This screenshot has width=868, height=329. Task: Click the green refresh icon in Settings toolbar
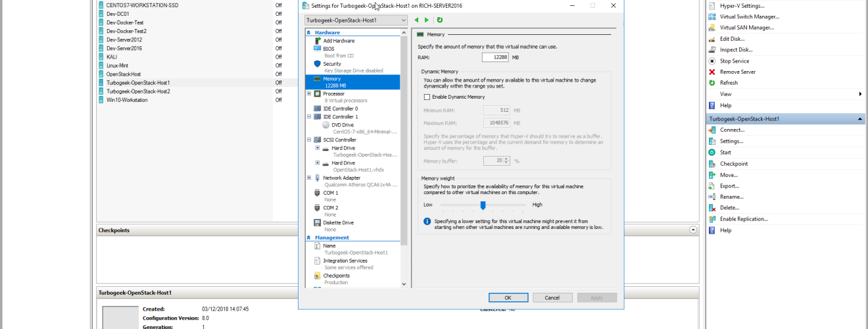439,20
